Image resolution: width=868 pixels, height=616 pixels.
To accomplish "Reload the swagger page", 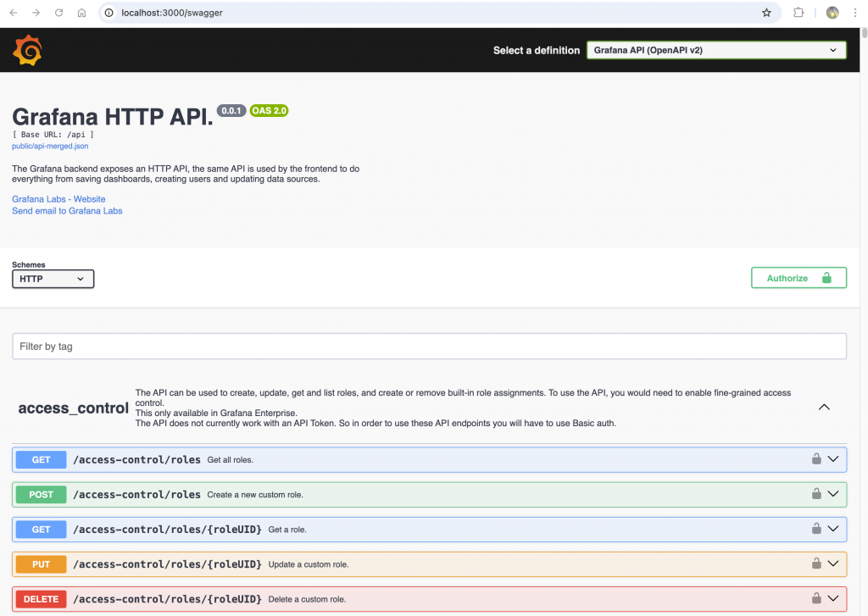I will click(58, 13).
